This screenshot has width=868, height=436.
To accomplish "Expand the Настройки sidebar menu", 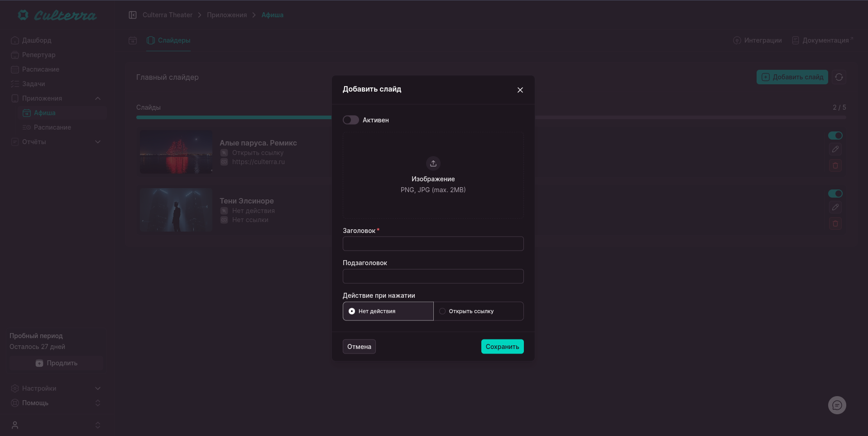I will coord(98,388).
